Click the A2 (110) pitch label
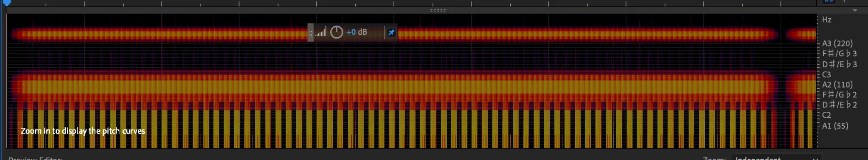The width and height of the screenshot is (868, 160). pos(837,85)
